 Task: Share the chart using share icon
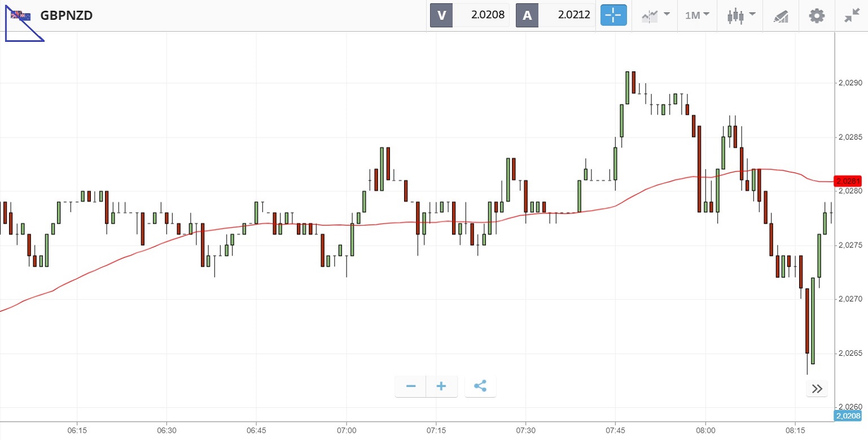480,386
